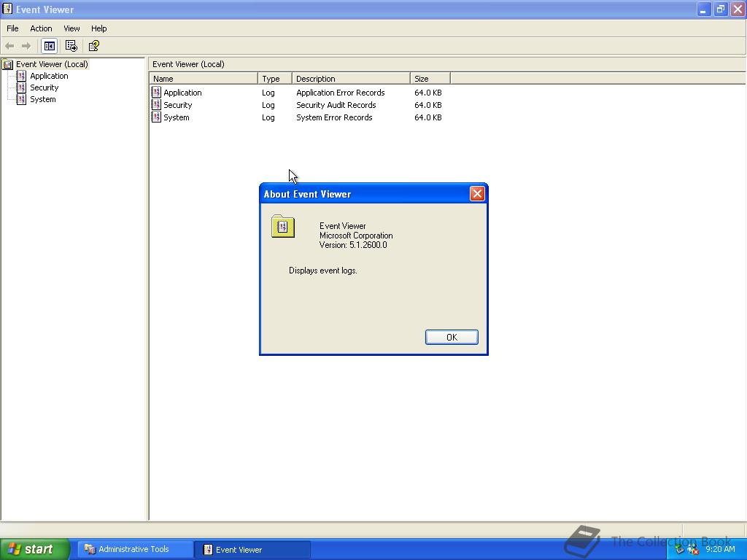Open the Action menu
This screenshot has height=560, width=747.
pyautogui.click(x=41, y=28)
